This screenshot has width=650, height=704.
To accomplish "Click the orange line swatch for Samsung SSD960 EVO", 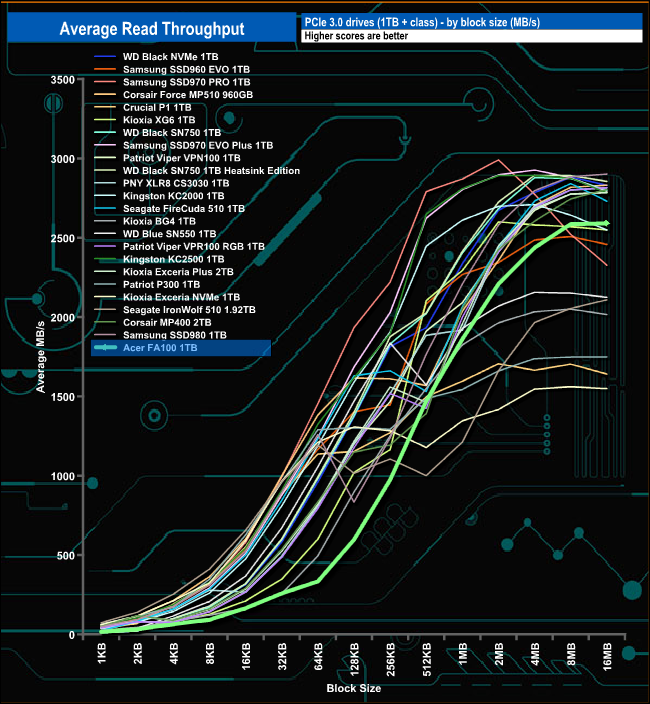I will (x=105, y=70).
